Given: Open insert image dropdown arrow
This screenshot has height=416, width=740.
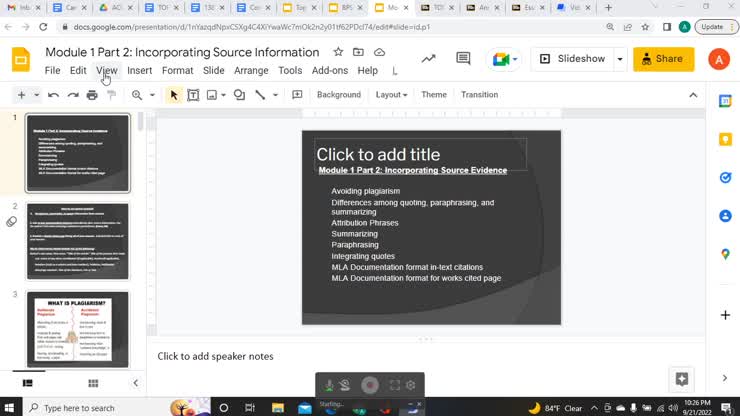Looking at the screenshot, I should [223, 95].
